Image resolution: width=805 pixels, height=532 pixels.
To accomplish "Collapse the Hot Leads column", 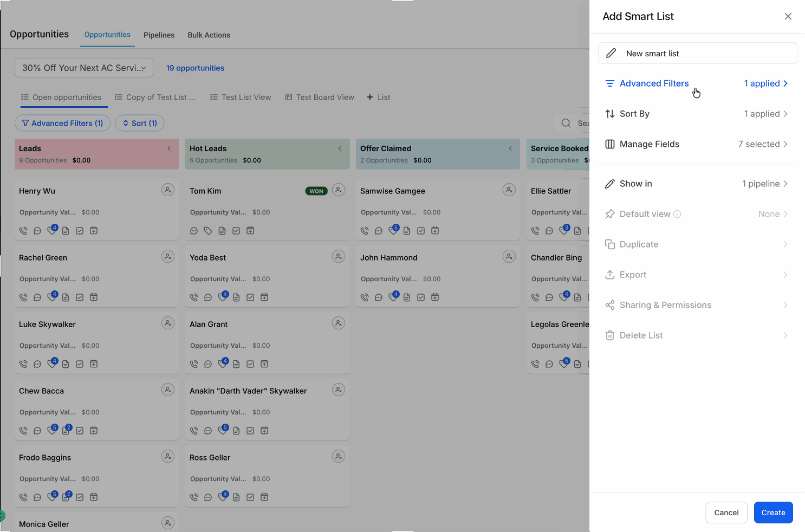I will coord(340,148).
